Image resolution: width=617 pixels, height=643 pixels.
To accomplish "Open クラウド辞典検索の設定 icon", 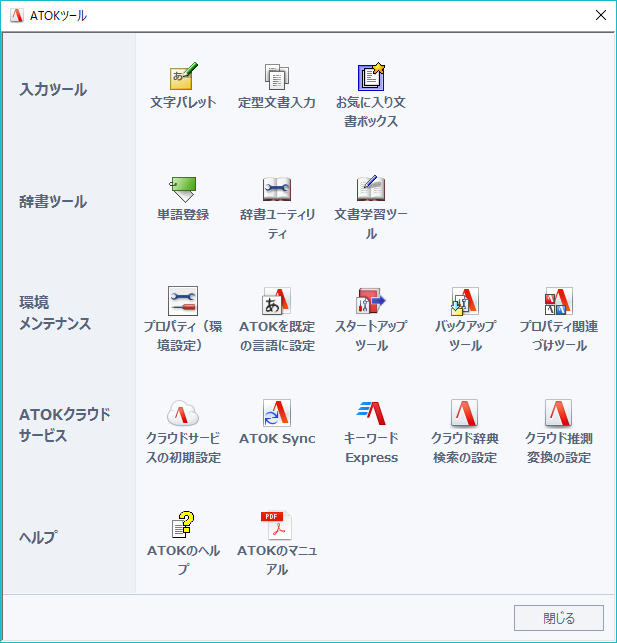I will pyautogui.click(x=465, y=413).
